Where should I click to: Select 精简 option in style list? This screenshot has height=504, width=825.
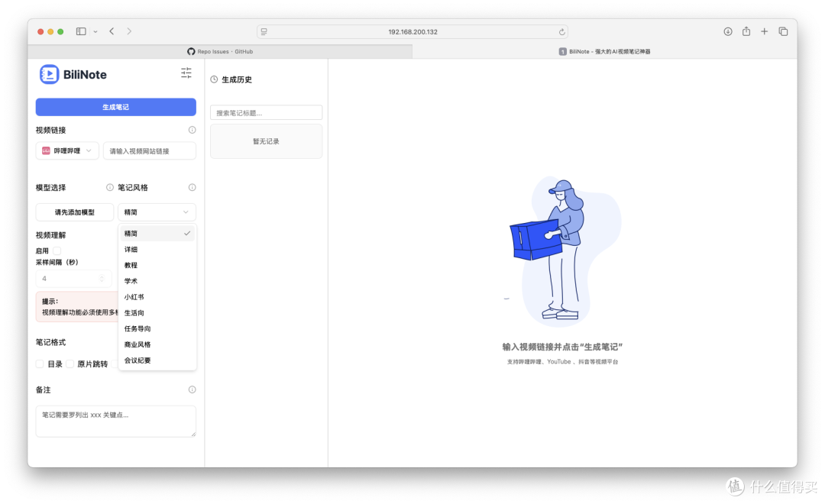[157, 234]
